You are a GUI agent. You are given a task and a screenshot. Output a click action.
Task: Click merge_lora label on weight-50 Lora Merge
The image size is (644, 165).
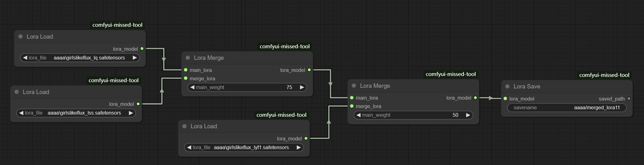tap(368, 106)
